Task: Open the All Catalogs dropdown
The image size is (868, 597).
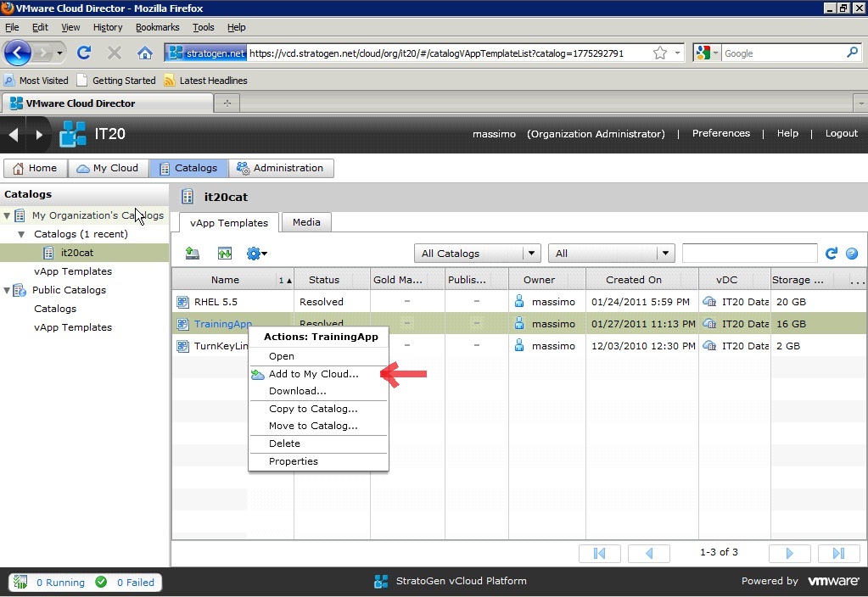Action: pos(477,254)
